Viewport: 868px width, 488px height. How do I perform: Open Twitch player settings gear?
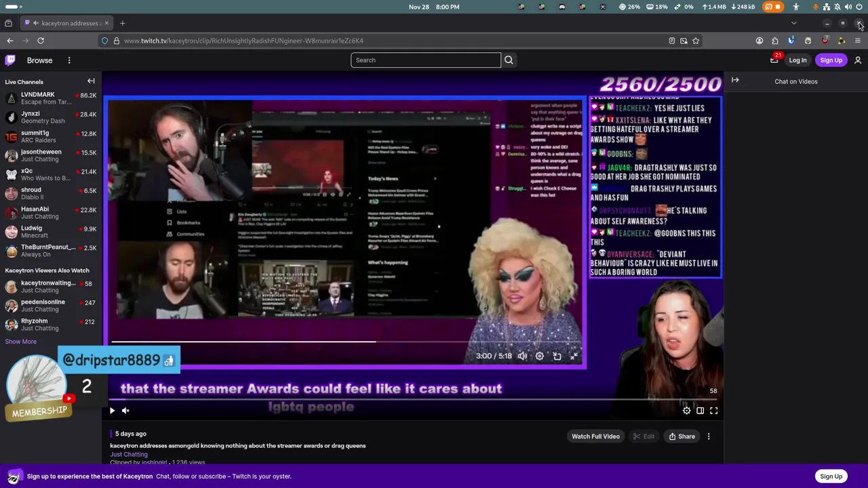(686, 410)
